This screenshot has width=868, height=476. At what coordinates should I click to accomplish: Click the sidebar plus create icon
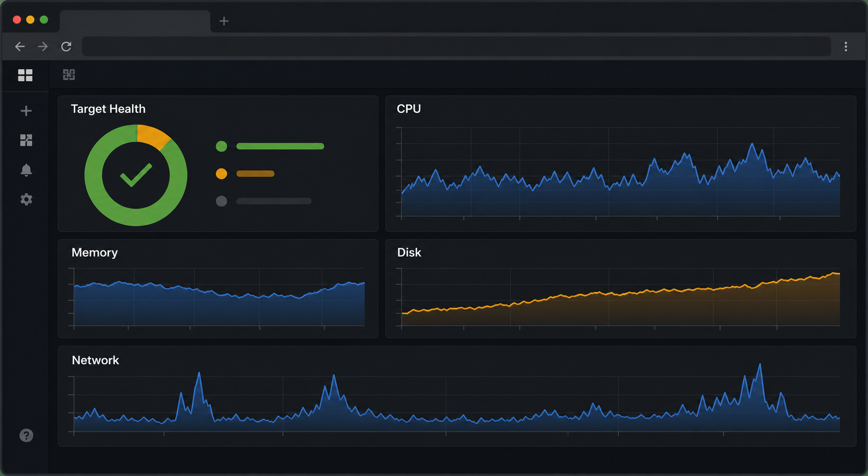tap(26, 111)
